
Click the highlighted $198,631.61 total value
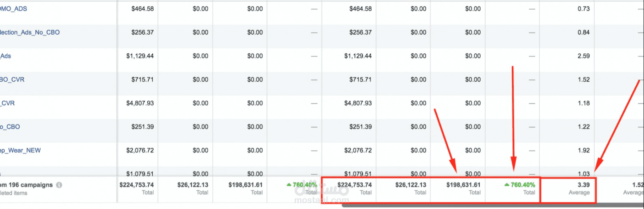pyautogui.click(x=463, y=185)
